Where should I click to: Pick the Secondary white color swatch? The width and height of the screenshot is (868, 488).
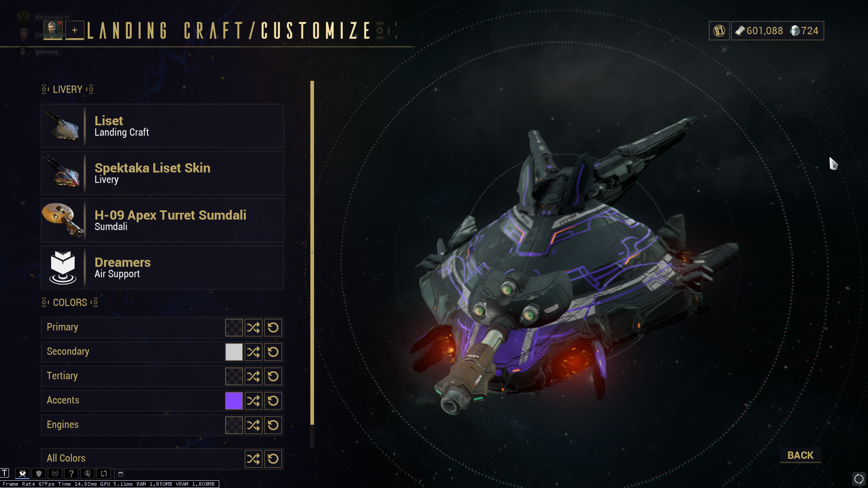(234, 352)
